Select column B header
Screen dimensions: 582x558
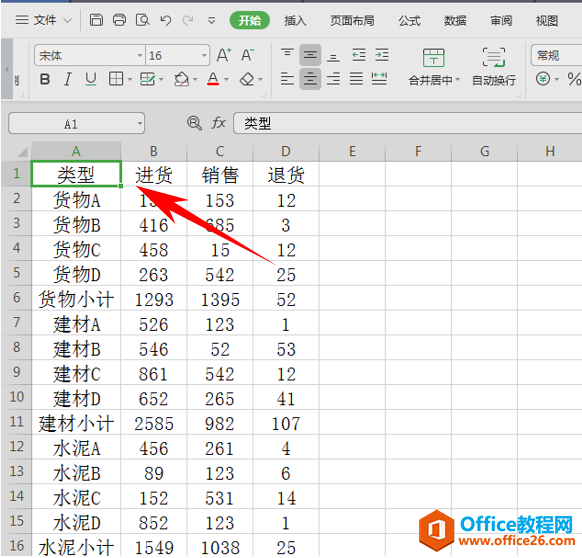coord(153,151)
